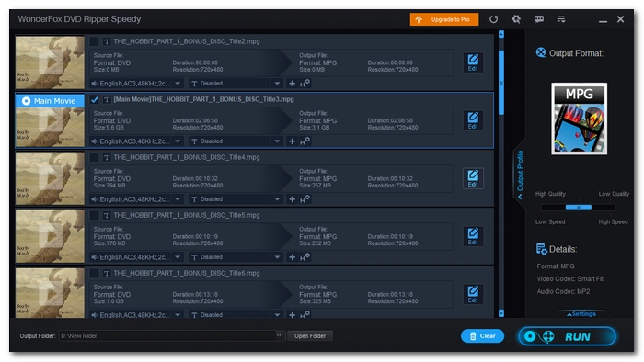Click the Edit icon for Title2.mpg
The width and height of the screenshot is (644, 362).
tap(473, 62)
